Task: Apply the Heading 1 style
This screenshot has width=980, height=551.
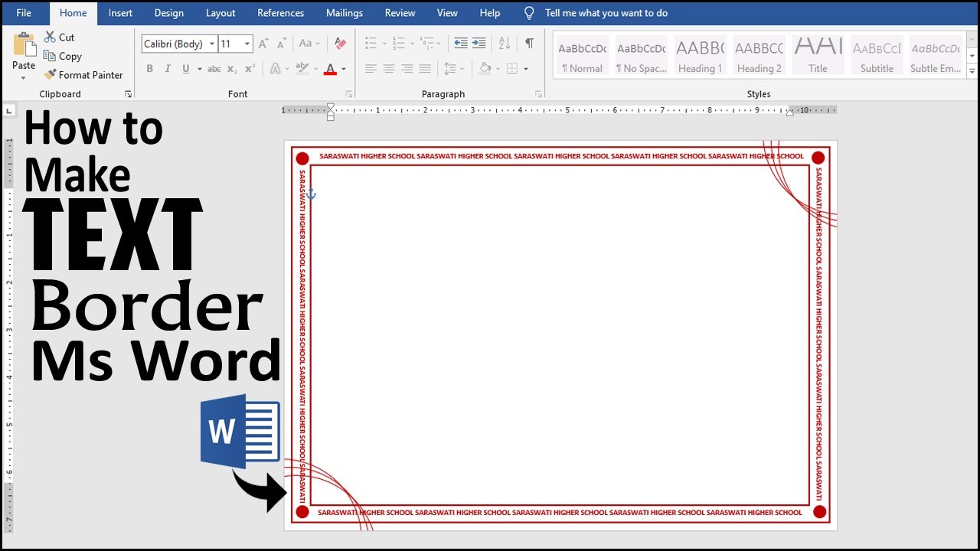Action: pyautogui.click(x=700, y=54)
